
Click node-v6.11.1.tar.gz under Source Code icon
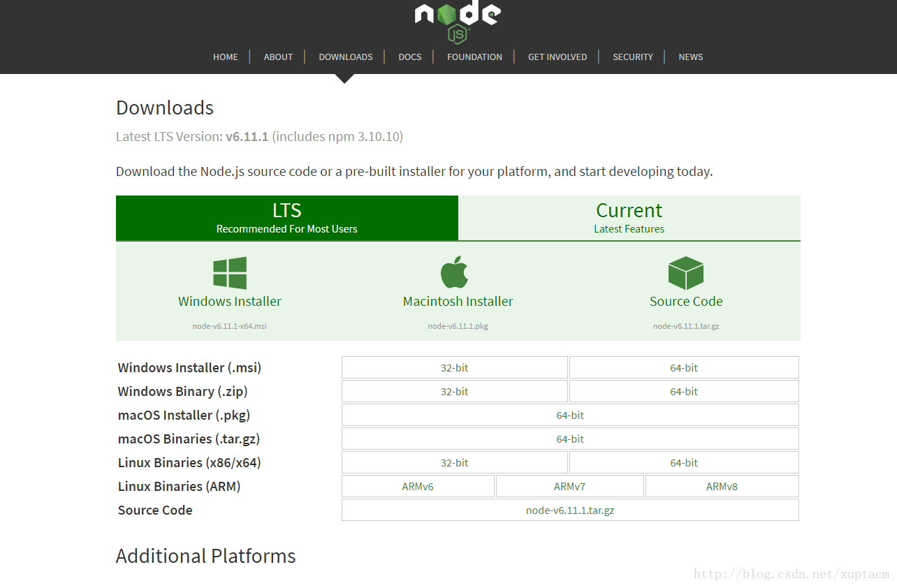pyautogui.click(x=686, y=326)
